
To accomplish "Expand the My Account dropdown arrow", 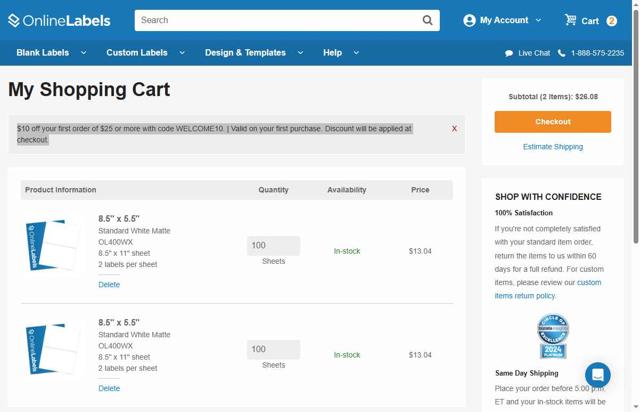I will click(x=538, y=20).
